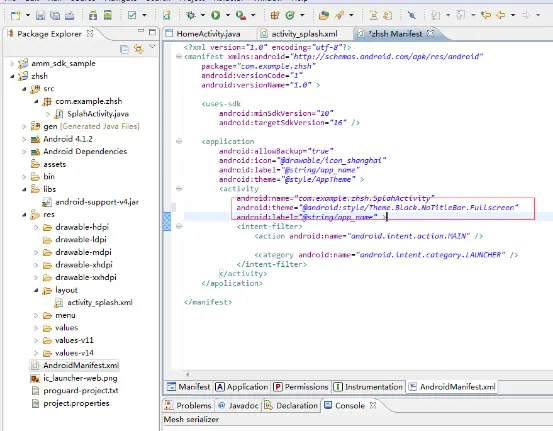Click the yellow Back navigation arrow
The width and height of the screenshot is (553, 431).
point(500,15)
